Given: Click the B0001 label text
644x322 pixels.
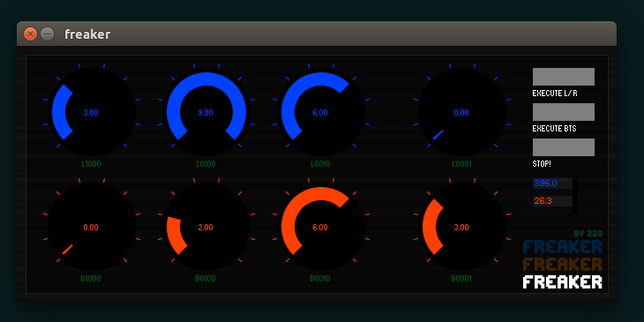Looking at the screenshot, I should click(461, 279).
